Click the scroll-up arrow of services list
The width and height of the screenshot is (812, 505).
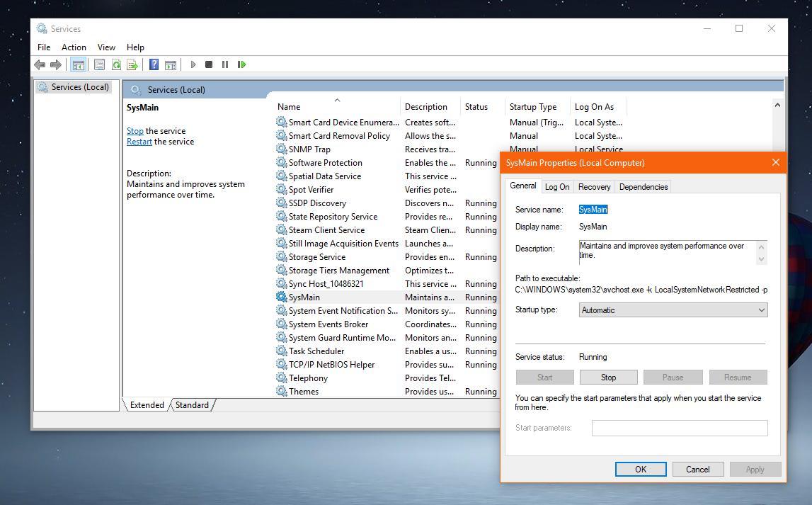coord(777,105)
